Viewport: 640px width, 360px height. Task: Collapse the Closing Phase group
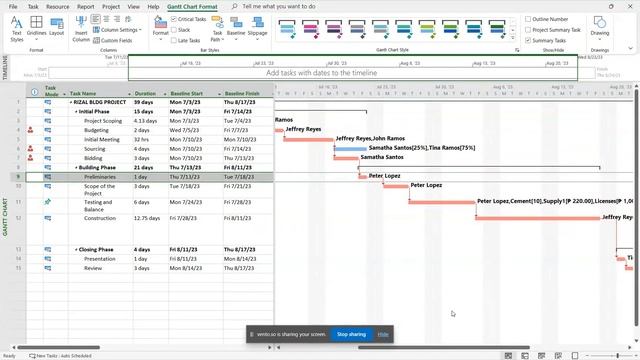click(x=76, y=249)
